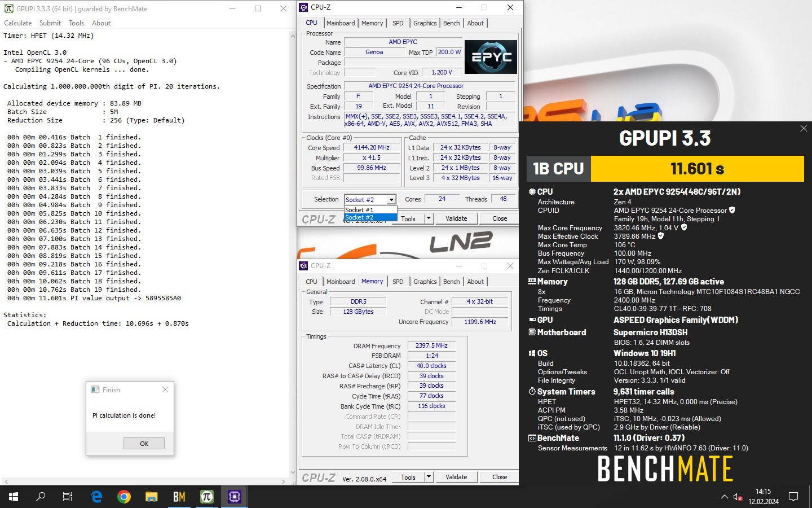
Task: Open BenchMate taskbar icon
Action: pyautogui.click(x=179, y=497)
